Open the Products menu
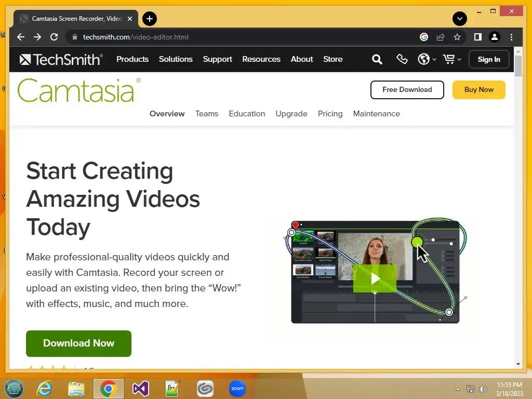Image resolution: width=532 pixels, height=399 pixels. tap(132, 59)
